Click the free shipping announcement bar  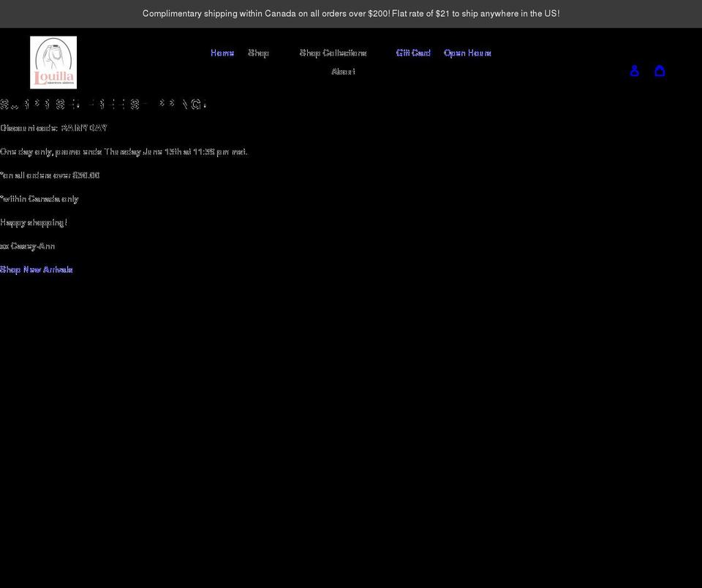(x=351, y=12)
